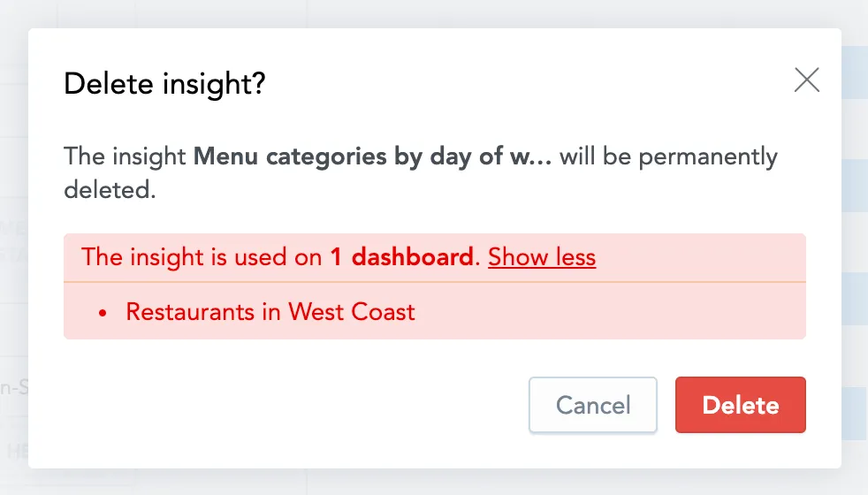868x495 pixels.
Task: Click the word "deleted." in the message
Action: (110, 190)
